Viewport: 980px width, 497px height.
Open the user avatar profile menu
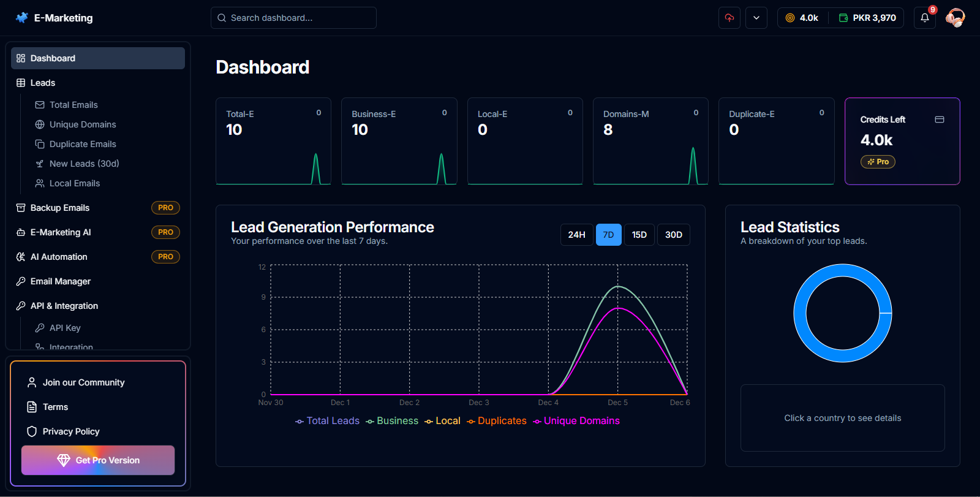point(955,18)
